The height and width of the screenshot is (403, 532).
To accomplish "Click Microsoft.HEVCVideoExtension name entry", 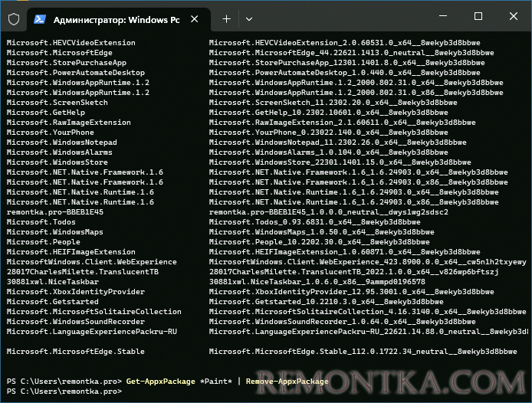I will pyautogui.click(x=71, y=43).
